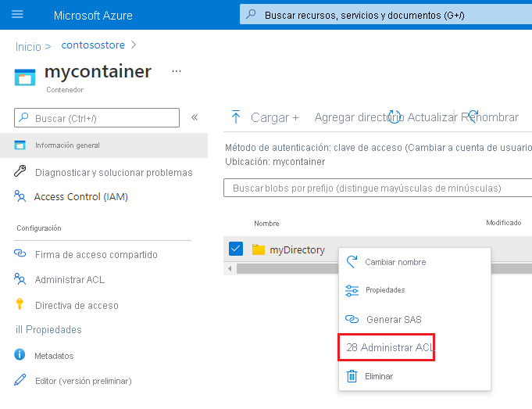Choose Generar SAS from context menu
Image resolution: width=532 pixels, height=409 pixels.
pos(394,320)
